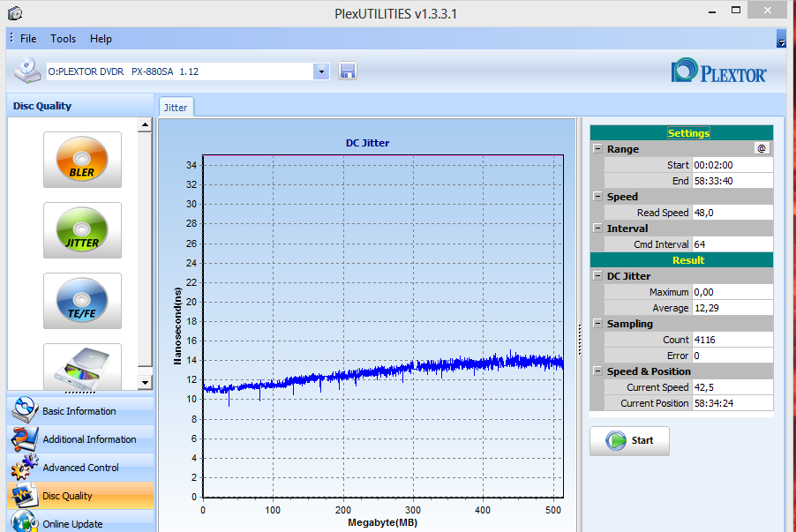Image resolution: width=796 pixels, height=532 pixels.
Task: Click the Basic Information disc icon
Action: point(25,410)
